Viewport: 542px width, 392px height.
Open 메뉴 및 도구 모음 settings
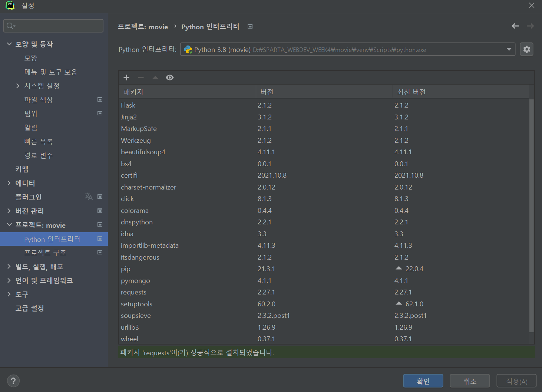(x=51, y=72)
